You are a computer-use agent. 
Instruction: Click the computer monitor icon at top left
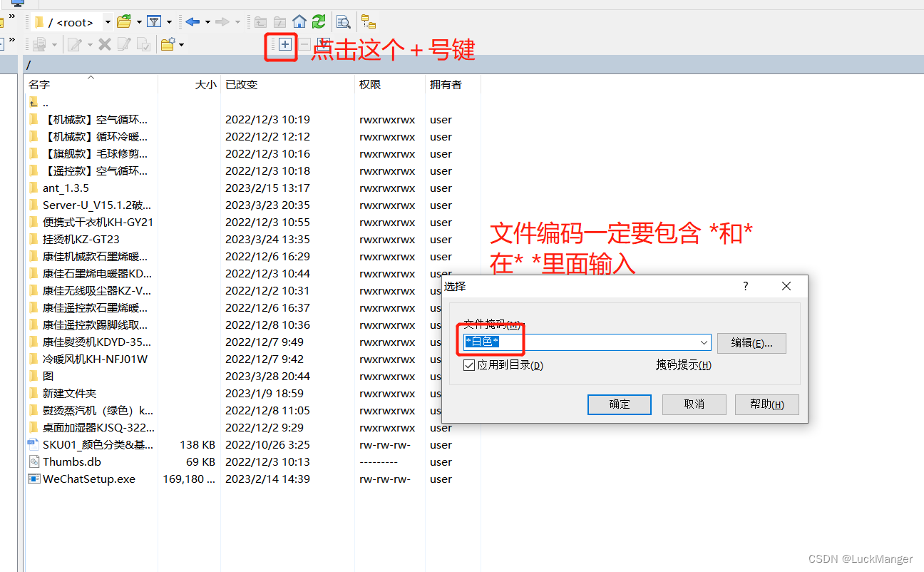pyautogui.click(x=18, y=3)
